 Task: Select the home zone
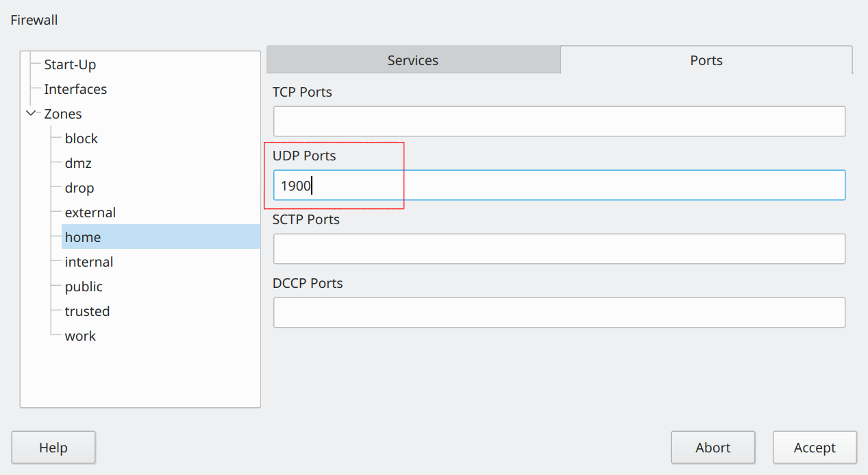(x=83, y=236)
